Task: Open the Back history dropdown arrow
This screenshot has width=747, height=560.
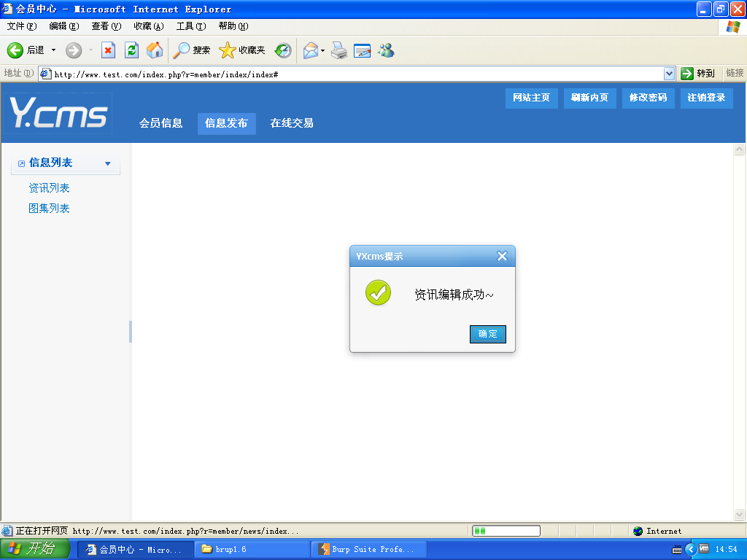Action: [53, 50]
